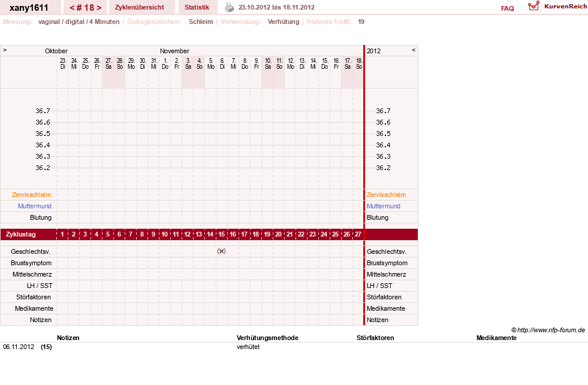Click the year 2012 header
The image size is (588, 385).
(x=373, y=51)
